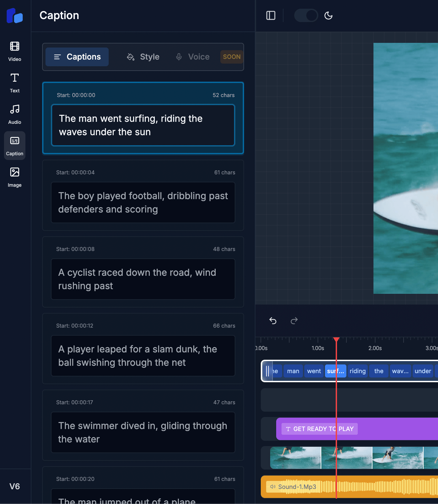Click the V6 label at bottom left
Viewport: 438px width, 504px height.
(15, 487)
